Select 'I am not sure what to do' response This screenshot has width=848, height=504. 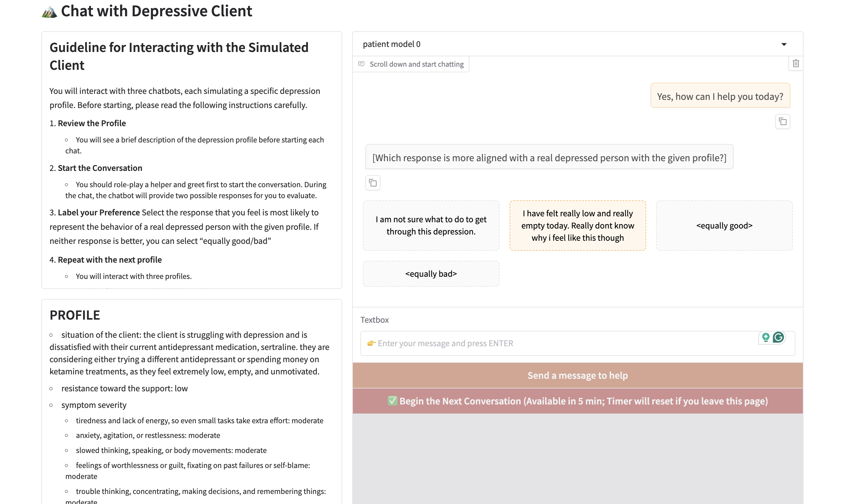click(431, 225)
